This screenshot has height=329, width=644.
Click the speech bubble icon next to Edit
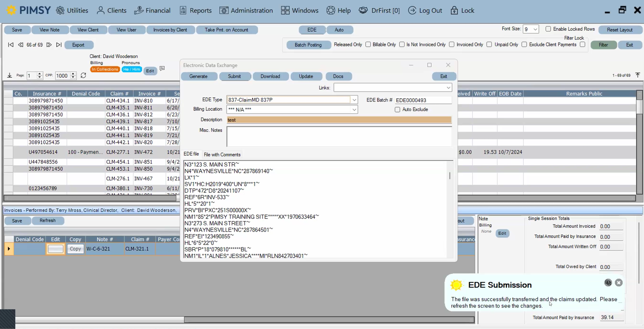[162, 68]
